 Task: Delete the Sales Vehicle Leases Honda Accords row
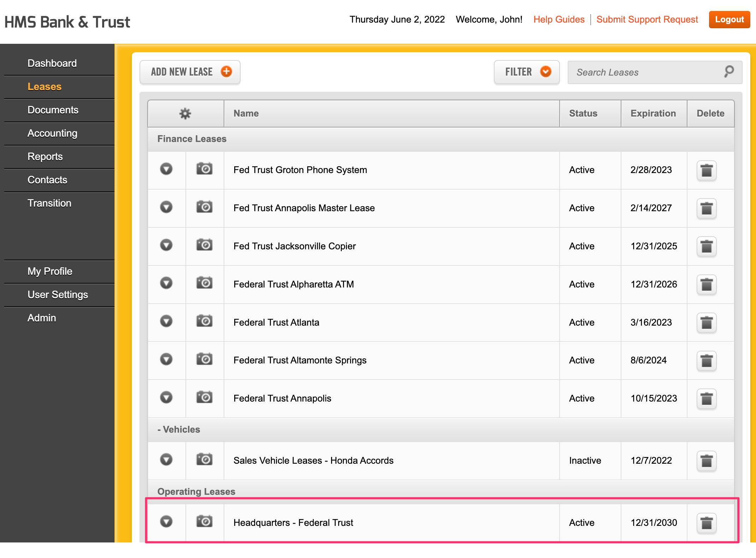(706, 461)
